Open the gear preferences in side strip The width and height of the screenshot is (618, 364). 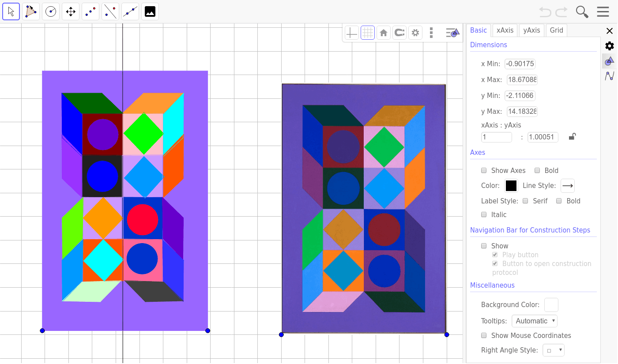[610, 46]
